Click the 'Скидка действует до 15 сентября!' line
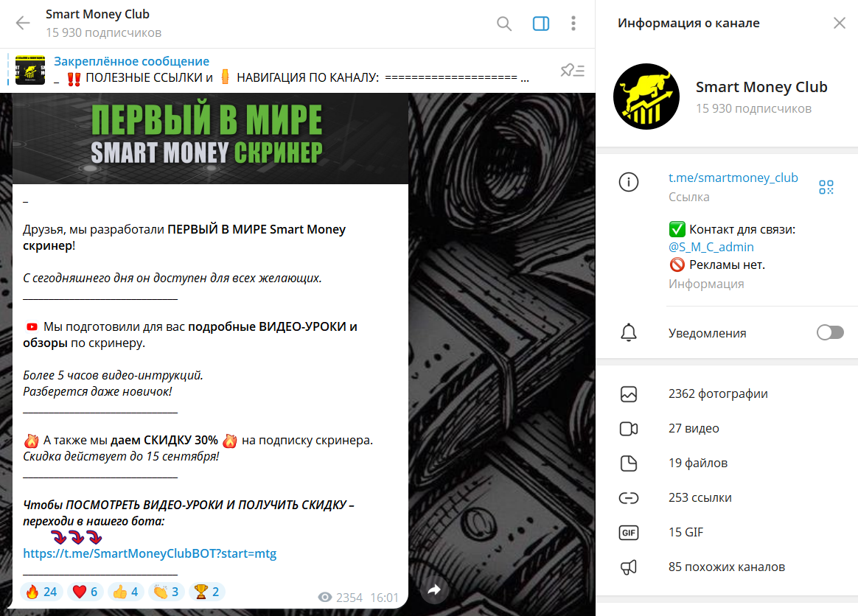This screenshot has height=616, width=858. 121,456
